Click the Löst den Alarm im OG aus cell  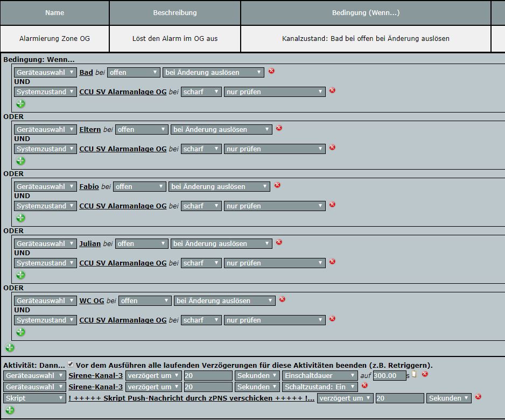(175, 39)
